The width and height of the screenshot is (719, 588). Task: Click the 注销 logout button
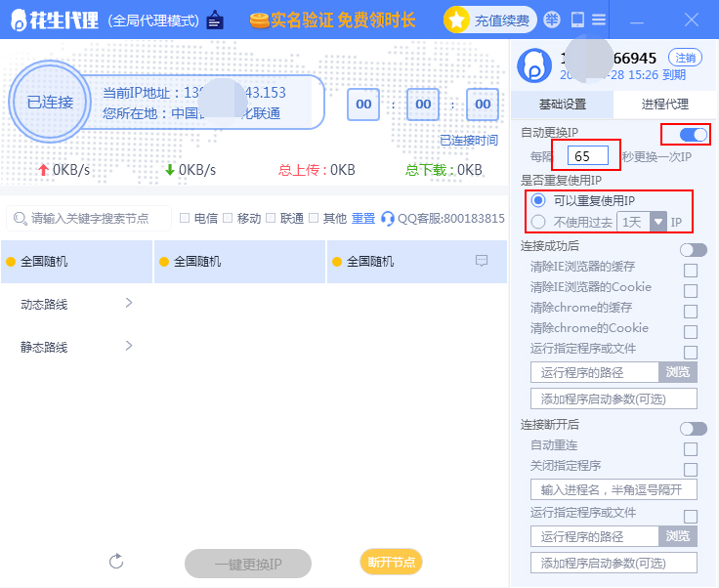coord(685,58)
